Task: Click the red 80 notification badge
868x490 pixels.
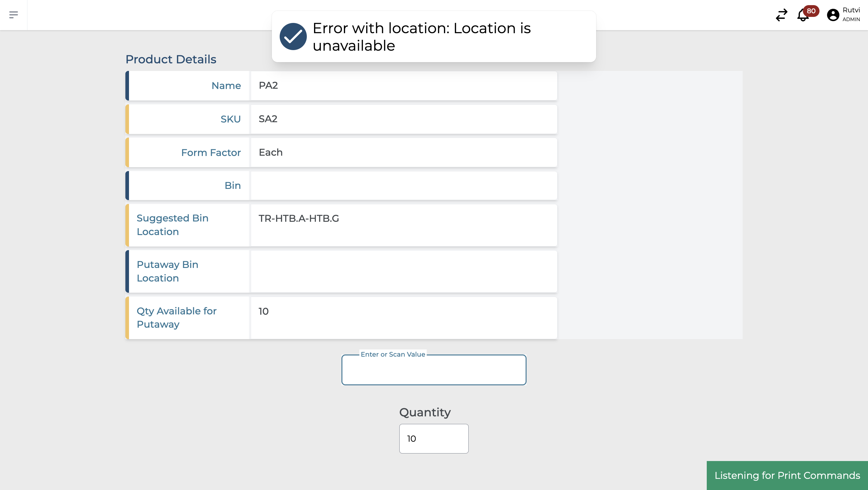Action: pos(811,11)
